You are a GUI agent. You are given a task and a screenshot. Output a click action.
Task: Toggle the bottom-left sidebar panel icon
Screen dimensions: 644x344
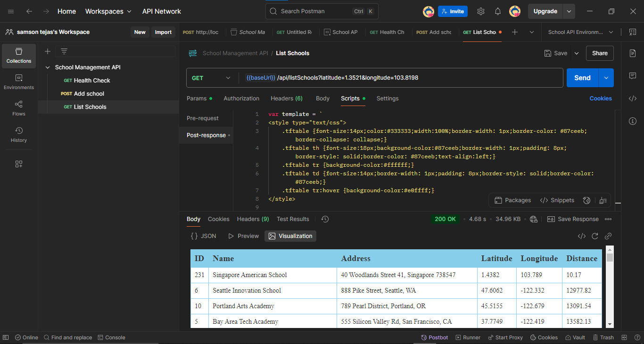(6, 337)
